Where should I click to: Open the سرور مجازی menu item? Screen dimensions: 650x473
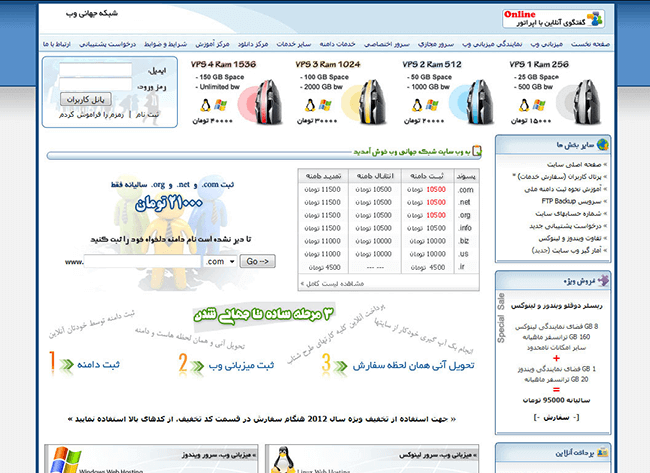tap(436, 44)
